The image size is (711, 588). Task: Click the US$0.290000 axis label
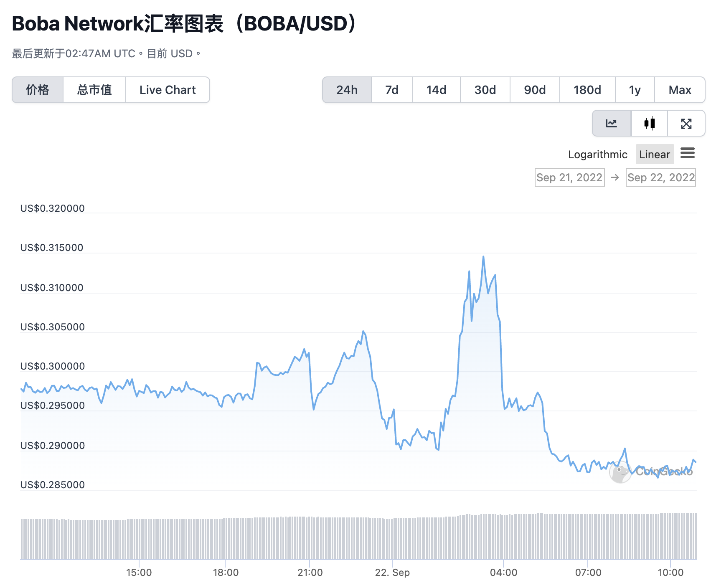click(53, 446)
